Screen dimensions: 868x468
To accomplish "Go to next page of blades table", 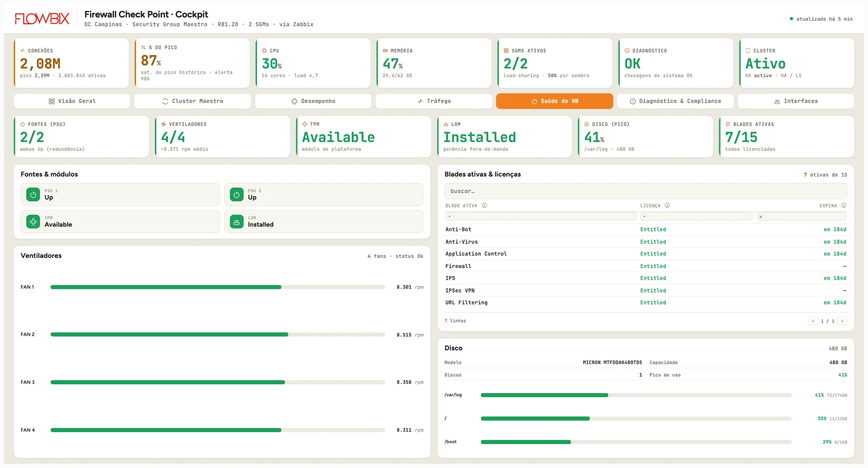I will (x=842, y=321).
